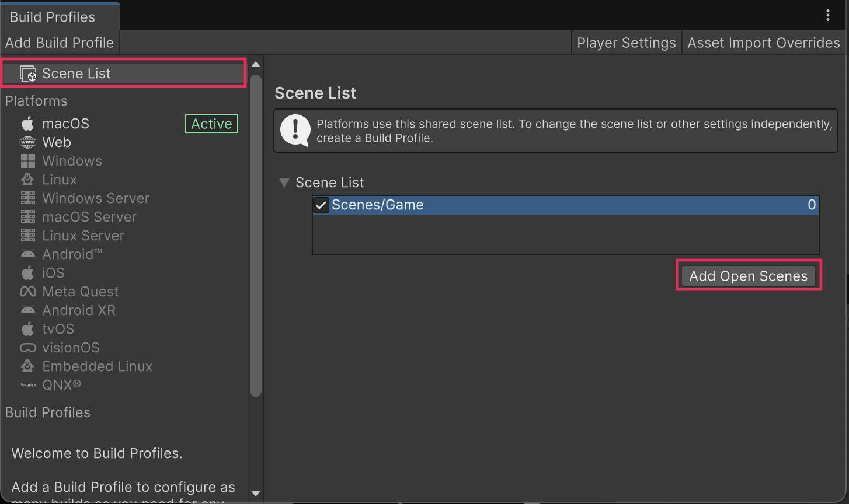Click the Scene List icon in sidebar
The image size is (849, 504).
[x=28, y=73]
